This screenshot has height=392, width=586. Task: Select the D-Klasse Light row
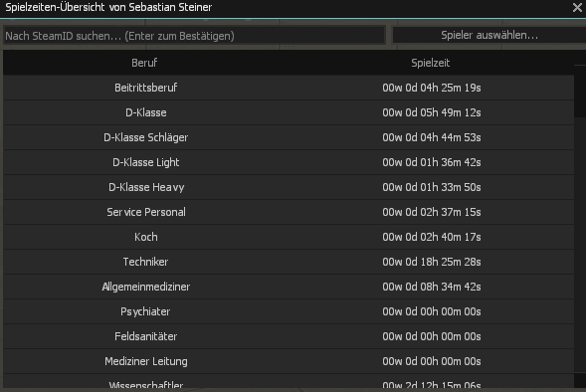289,162
